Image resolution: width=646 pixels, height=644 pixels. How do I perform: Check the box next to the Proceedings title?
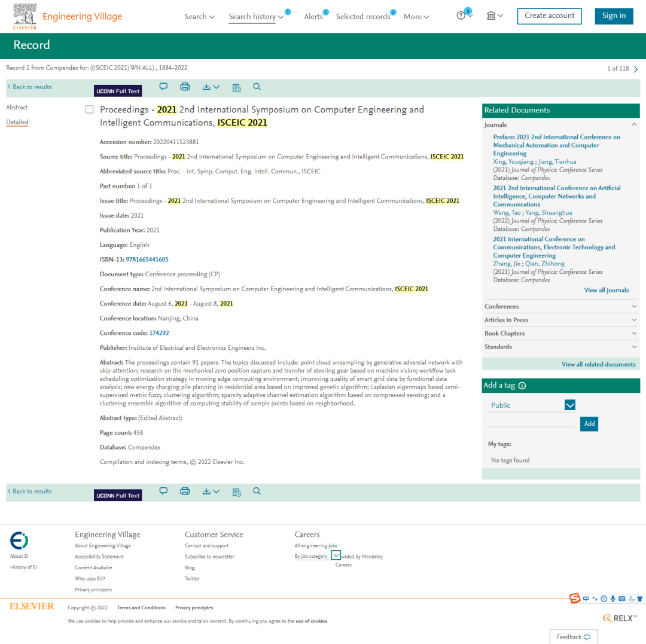[x=90, y=109]
